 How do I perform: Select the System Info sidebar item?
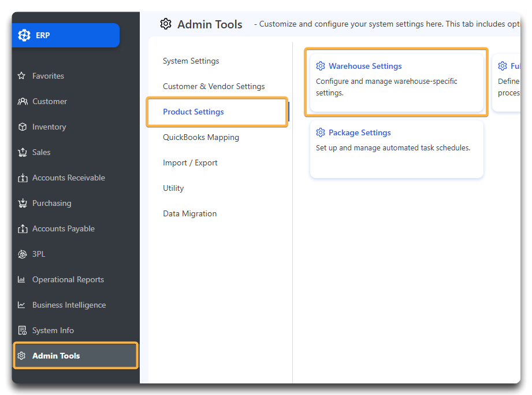point(53,330)
